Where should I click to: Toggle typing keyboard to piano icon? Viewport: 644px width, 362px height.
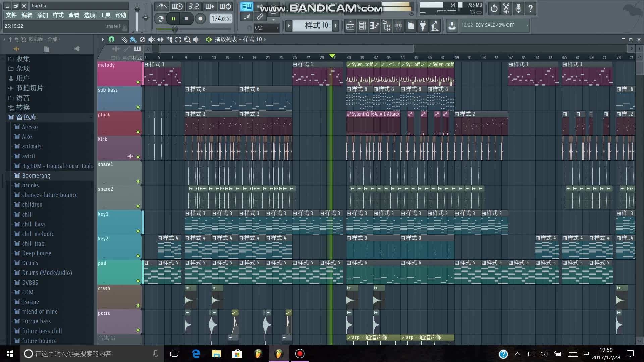[247, 6]
